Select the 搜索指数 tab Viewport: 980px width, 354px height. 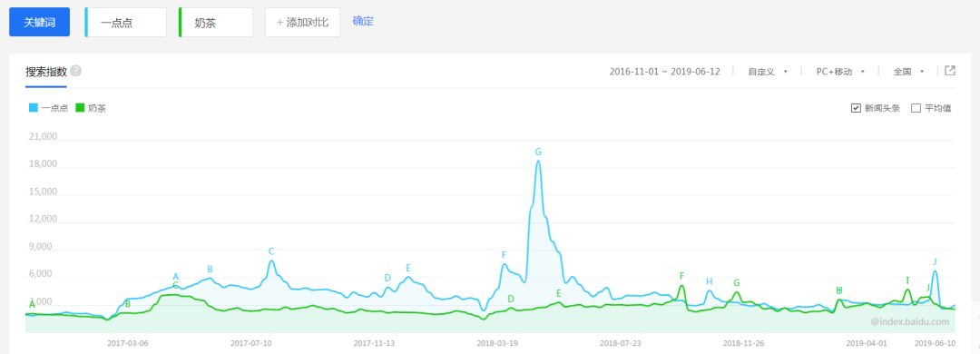pyautogui.click(x=46, y=72)
